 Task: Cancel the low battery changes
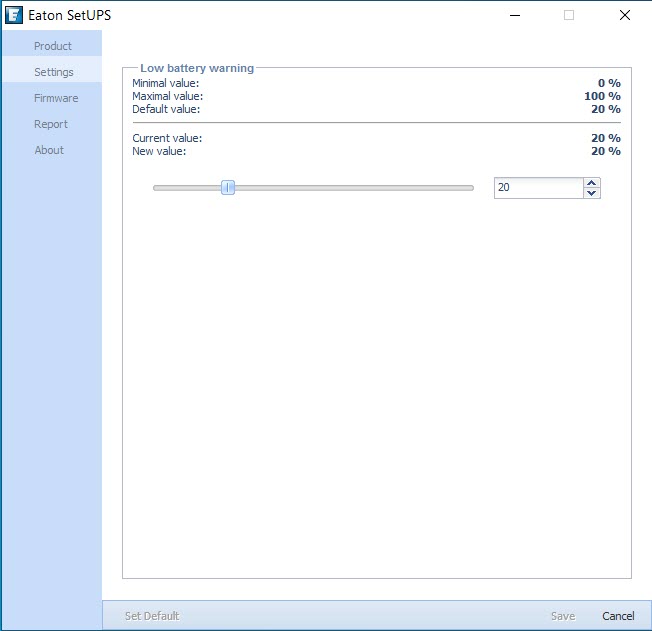pos(618,616)
